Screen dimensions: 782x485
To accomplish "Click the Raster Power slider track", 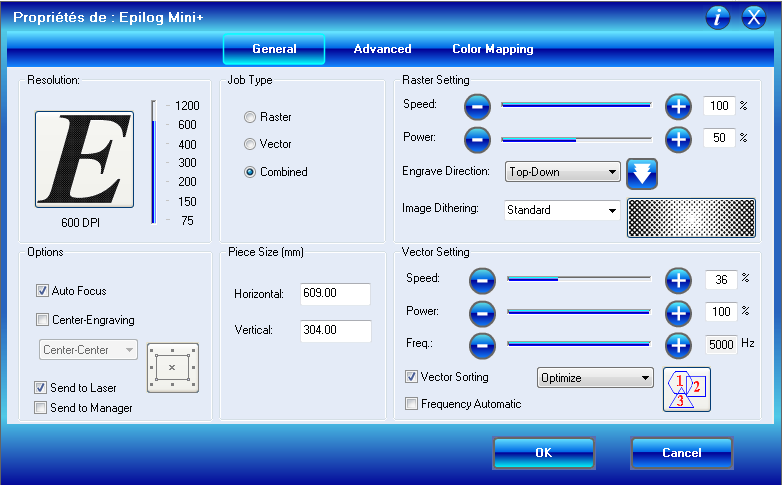I will (x=576, y=140).
